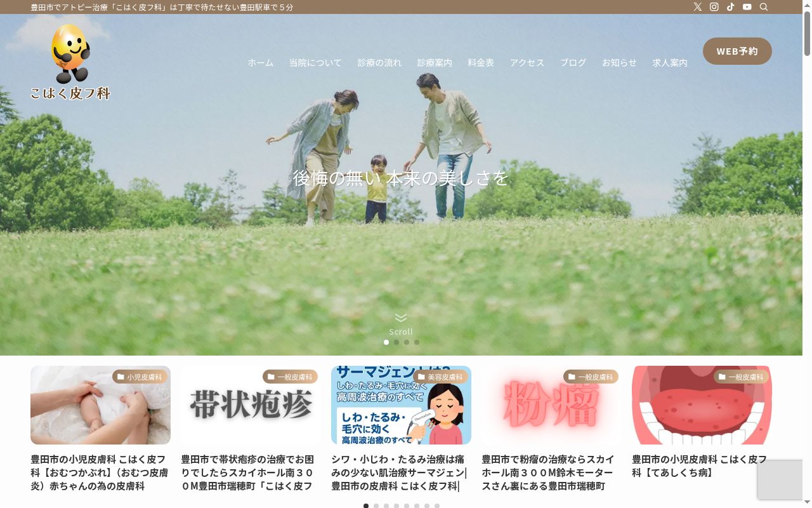Visit the TikTok icon link
The width and height of the screenshot is (812, 508).
tap(731, 7)
